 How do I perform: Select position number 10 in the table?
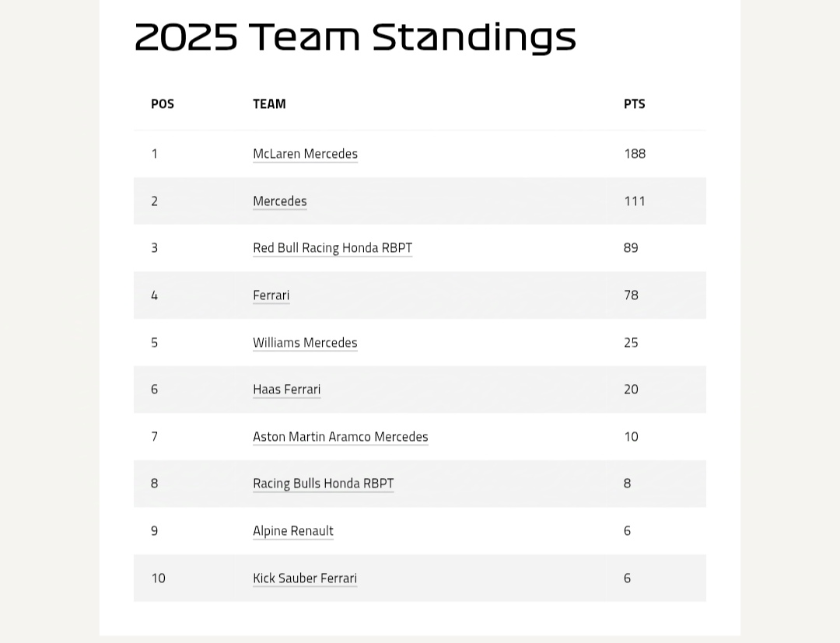[158, 578]
